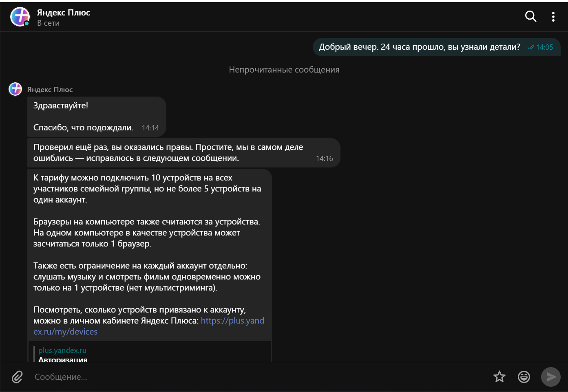The image size is (568, 392).
Task: Click the 14:05 timestamp on outgoing message
Action: 545,47
